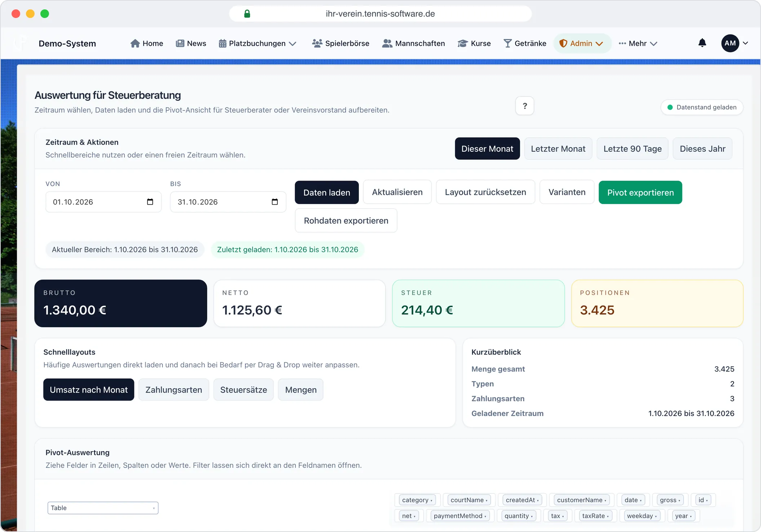Image resolution: width=761 pixels, height=532 pixels.
Task: Open notifications via the bell icon
Action: [702, 43]
